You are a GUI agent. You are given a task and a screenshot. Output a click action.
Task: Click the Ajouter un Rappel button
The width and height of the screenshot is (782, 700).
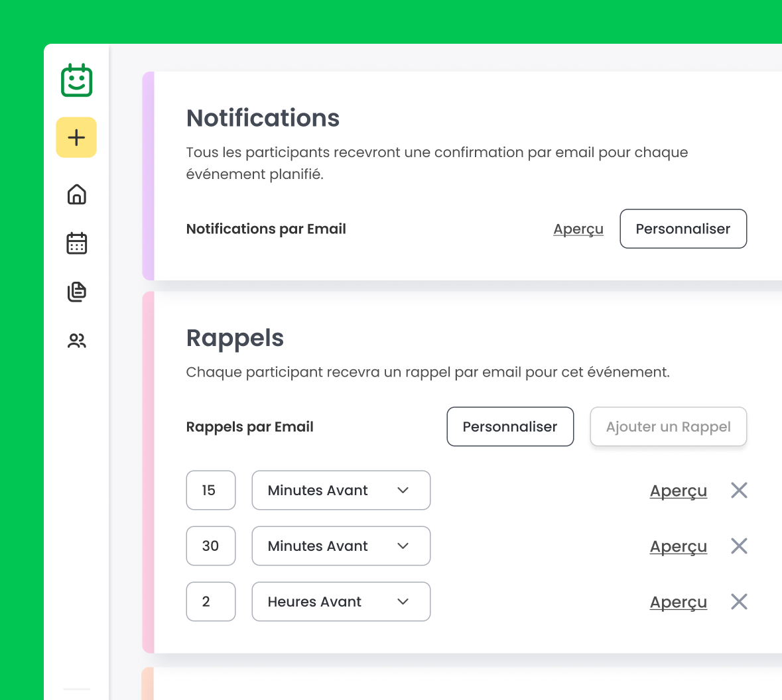tap(668, 427)
